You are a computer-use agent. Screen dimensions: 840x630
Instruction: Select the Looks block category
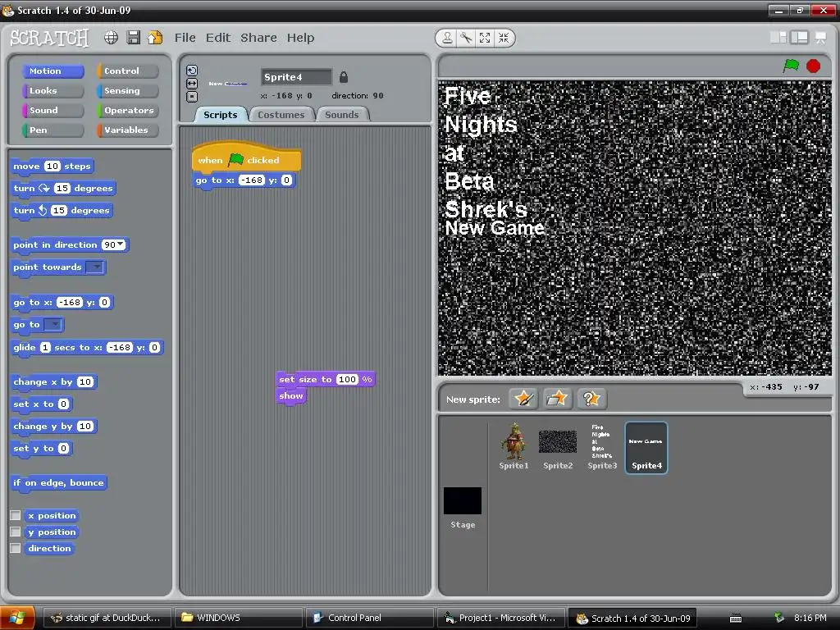pyautogui.click(x=53, y=90)
